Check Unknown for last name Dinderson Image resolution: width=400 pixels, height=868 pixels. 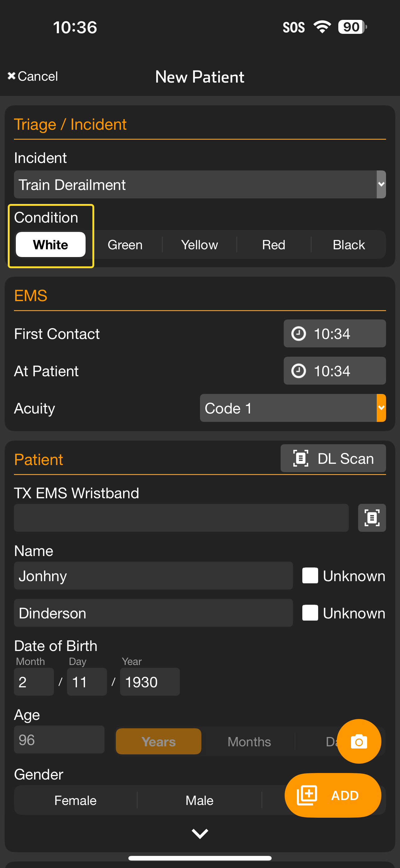[x=310, y=613]
